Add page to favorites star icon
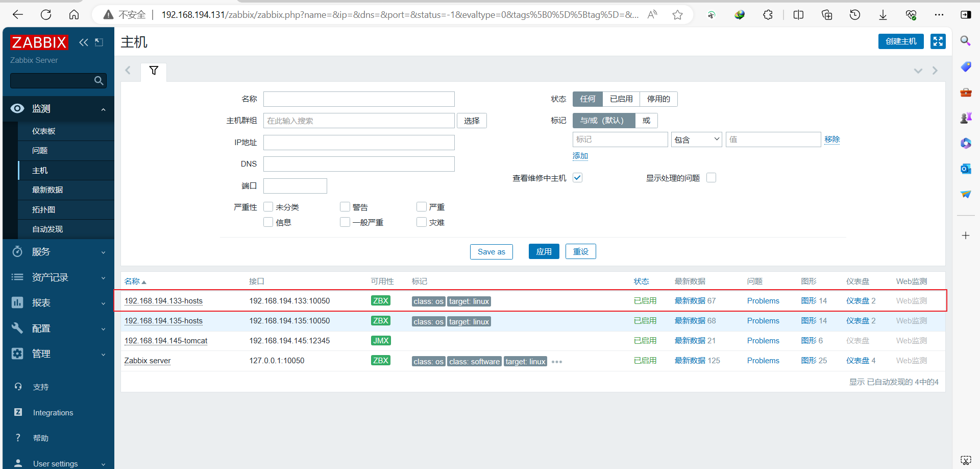980x469 pixels. point(677,15)
